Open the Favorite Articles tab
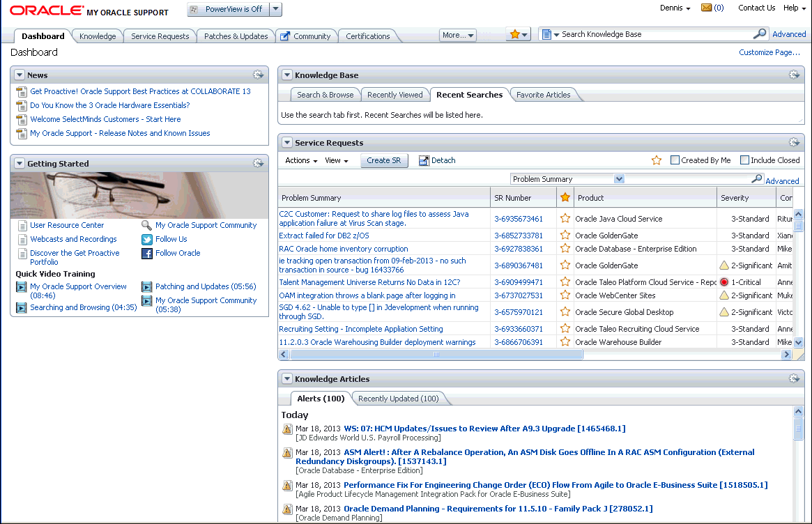The width and height of the screenshot is (812, 524). pos(543,95)
